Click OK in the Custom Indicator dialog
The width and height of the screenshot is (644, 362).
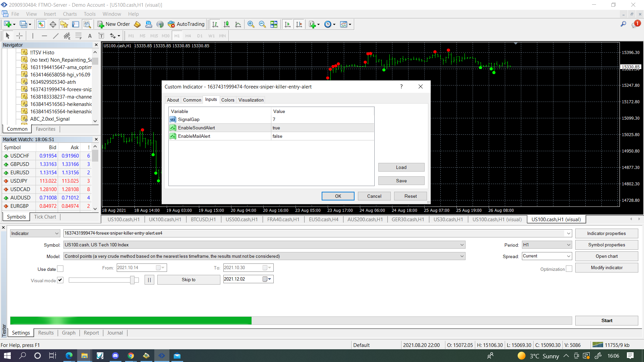[338, 196]
